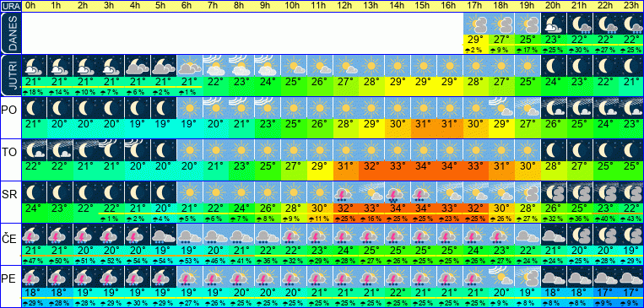
Task: Click the TO 0h foggy moon-cloud icon
Action: pos(34,149)
